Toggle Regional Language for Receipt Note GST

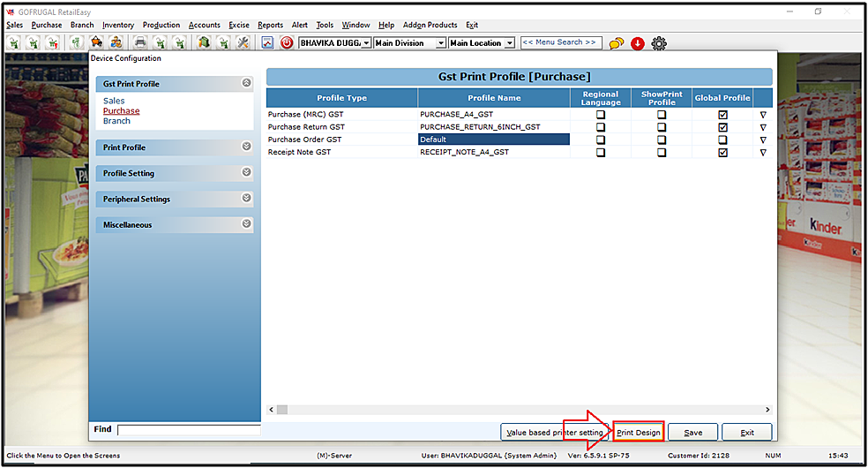[x=601, y=152]
